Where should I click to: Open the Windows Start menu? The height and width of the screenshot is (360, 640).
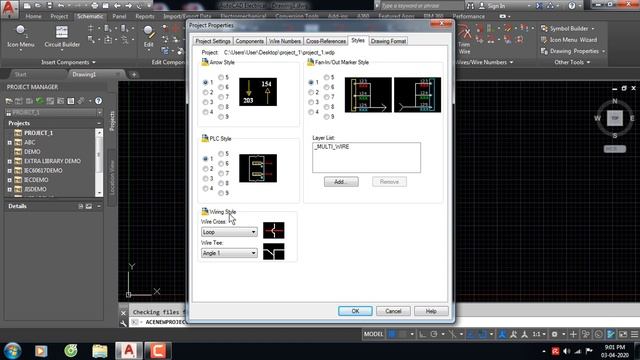tap(13, 351)
